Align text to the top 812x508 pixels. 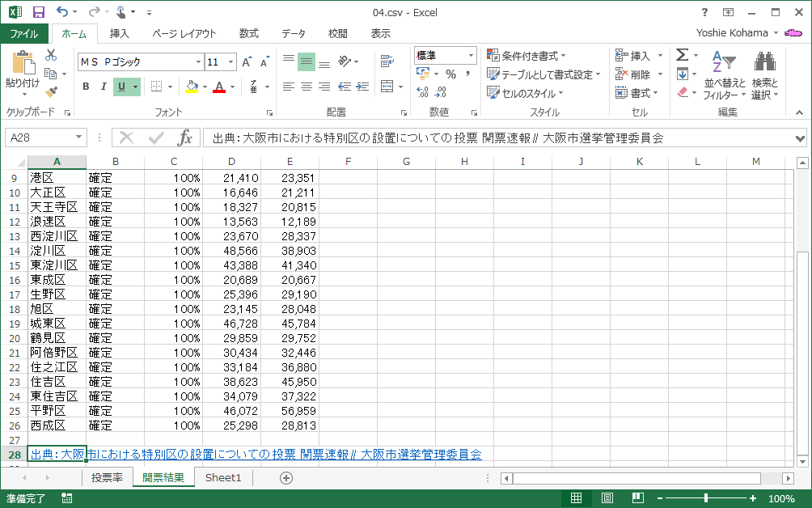click(x=289, y=61)
